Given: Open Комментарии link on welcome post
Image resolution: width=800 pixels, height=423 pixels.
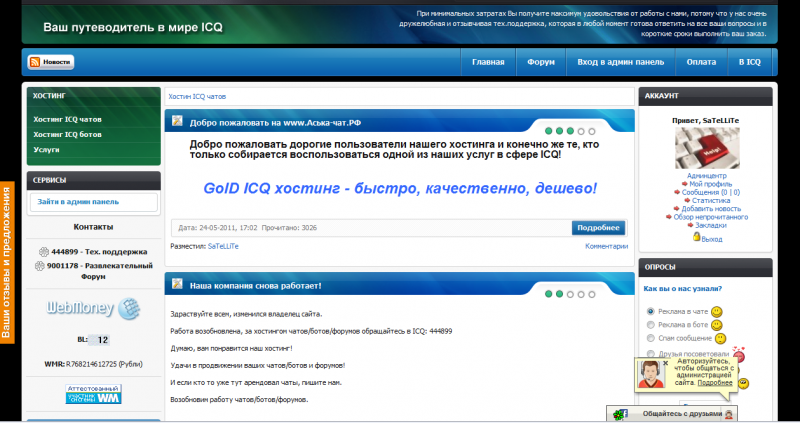Looking at the screenshot, I should 606,246.
